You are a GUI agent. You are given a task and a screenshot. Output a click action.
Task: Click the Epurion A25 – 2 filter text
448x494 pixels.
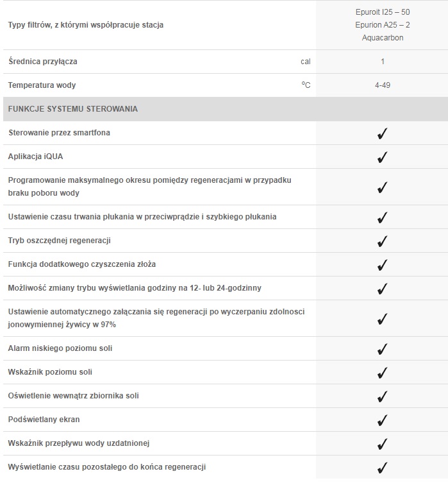pyautogui.click(x=383, y=25)
